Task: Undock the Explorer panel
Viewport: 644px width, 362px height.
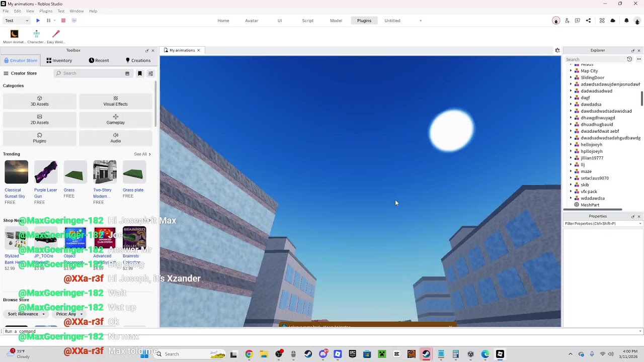Action: pyautogui.click(x=633, y=50)
